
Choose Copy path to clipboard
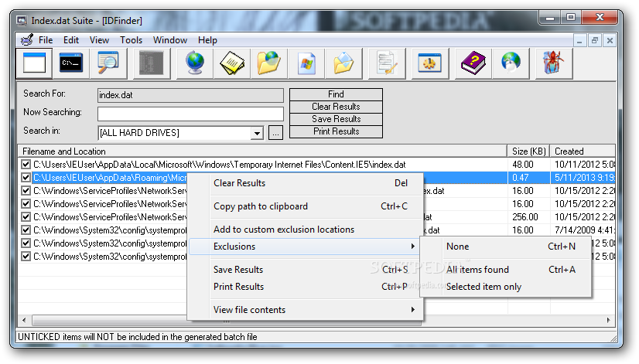306,206
